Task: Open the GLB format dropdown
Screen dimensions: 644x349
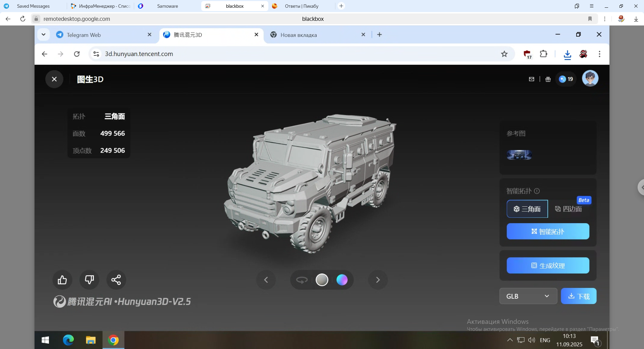Action: (528, 296)
